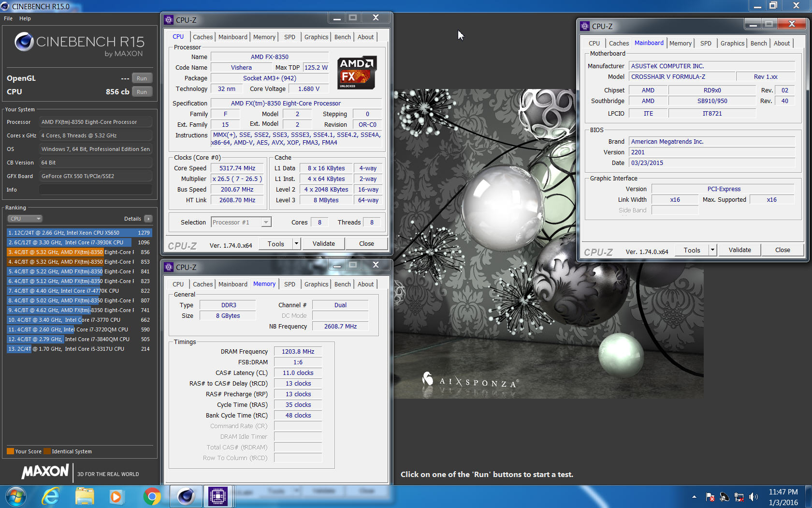This screenshot has height=508, width=812.
Task: Click the MAXON logo in the Cinebench footer
Action: (x=45, y=471)
